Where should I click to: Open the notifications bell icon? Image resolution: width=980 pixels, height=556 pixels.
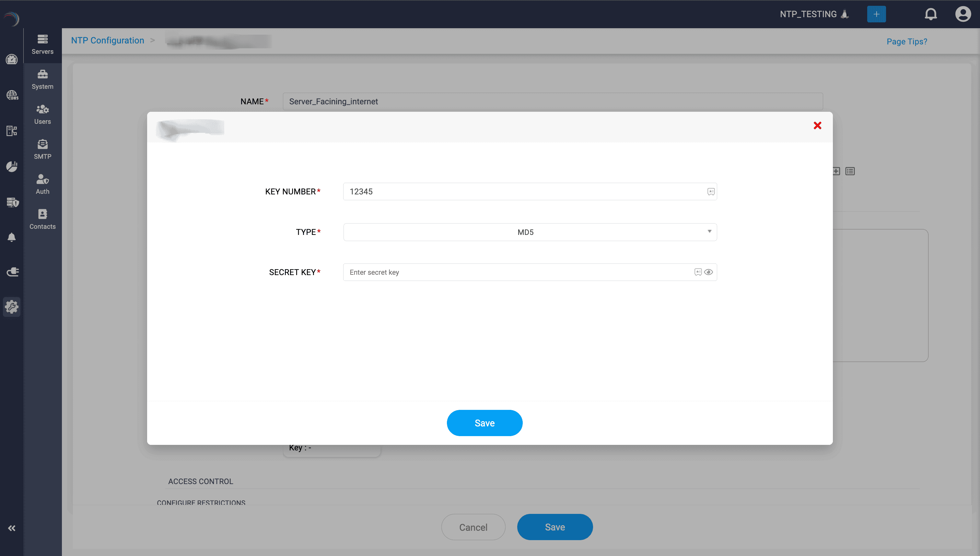(x=931, y=14)
